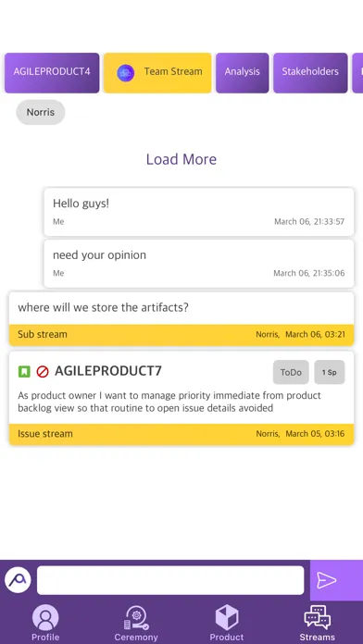
Task: Click the 1 Sp story points badge
Action: pyautogui.click(x=330, y=373)
